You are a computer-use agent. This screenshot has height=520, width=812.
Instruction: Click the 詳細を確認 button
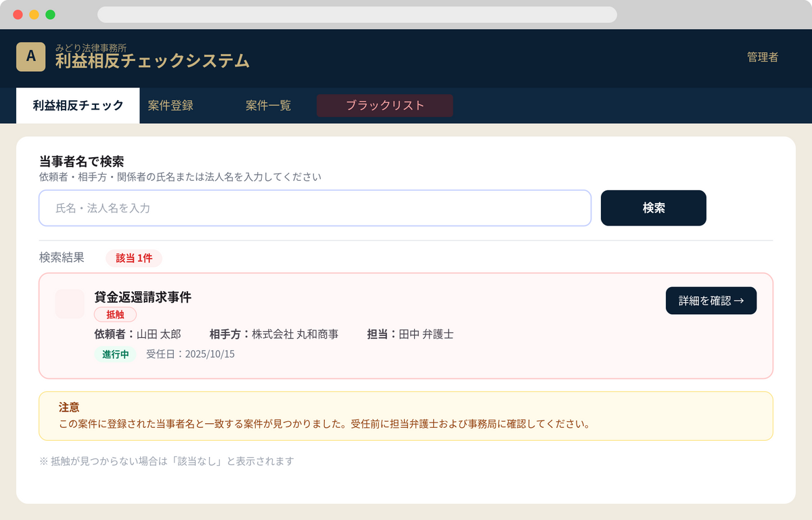(711, 301)
